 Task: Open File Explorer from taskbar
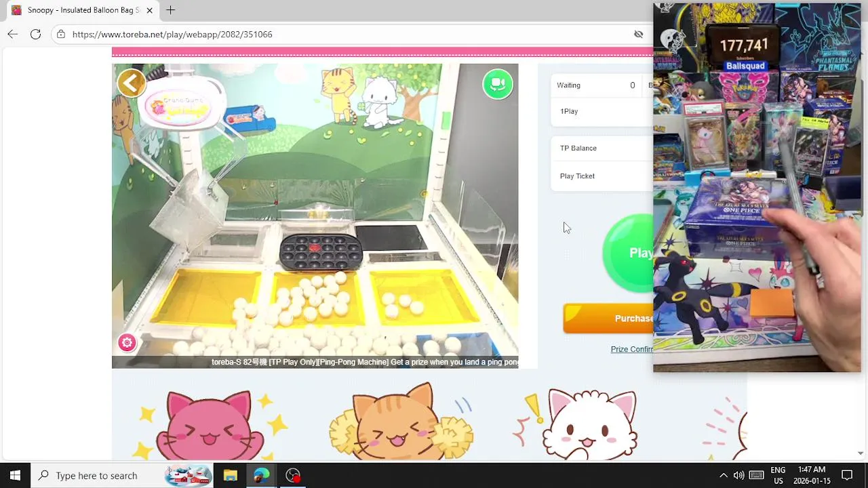click(230, 475)
